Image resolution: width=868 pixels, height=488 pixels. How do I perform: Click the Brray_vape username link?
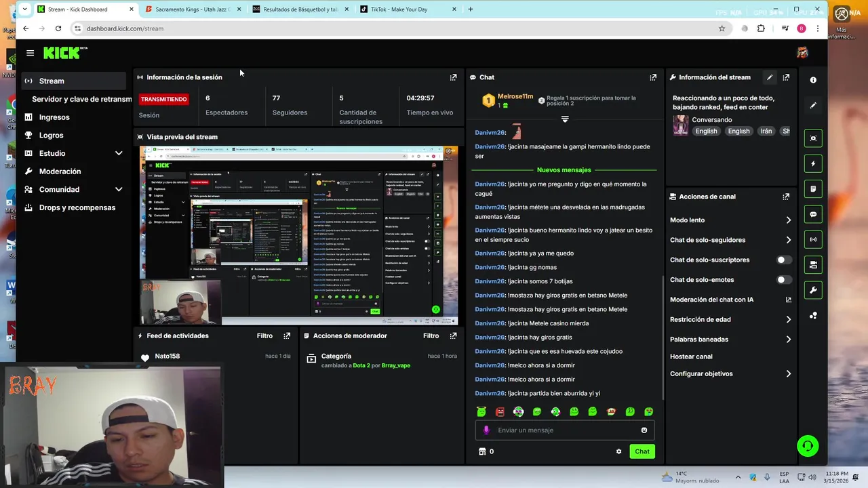click(x=395, y=365)
